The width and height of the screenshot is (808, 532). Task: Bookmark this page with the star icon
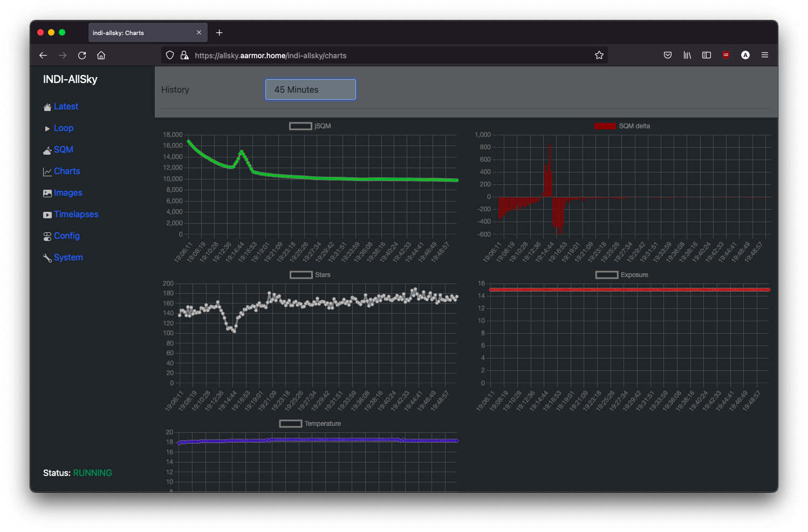tap(599, 55)
